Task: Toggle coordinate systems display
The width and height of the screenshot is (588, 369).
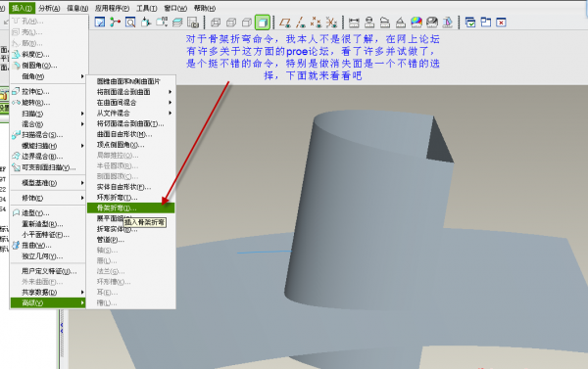Action: tap(331, 23)
